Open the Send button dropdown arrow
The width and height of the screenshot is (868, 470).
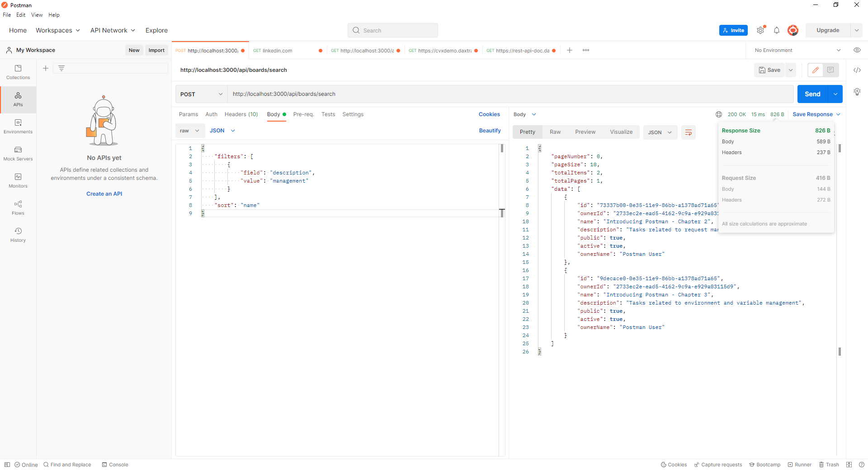click(835, 94)
